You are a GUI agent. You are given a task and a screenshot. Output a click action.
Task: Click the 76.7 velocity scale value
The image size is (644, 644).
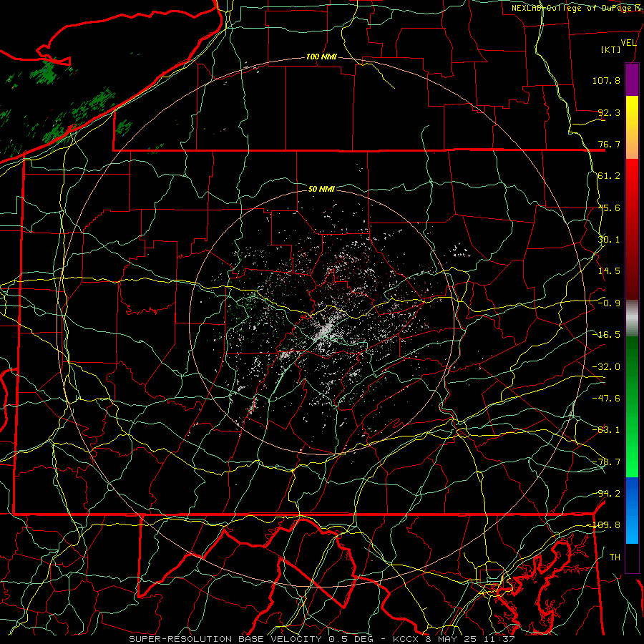609,144
